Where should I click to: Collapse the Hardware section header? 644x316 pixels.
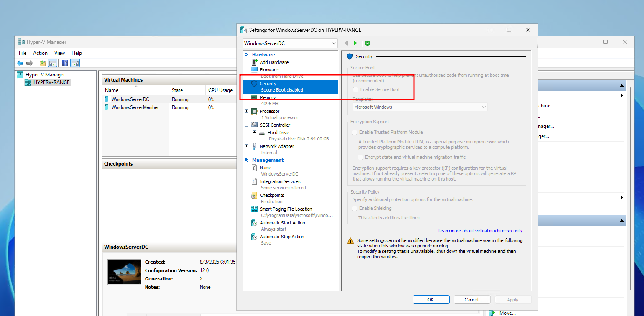tap(247, 55)
